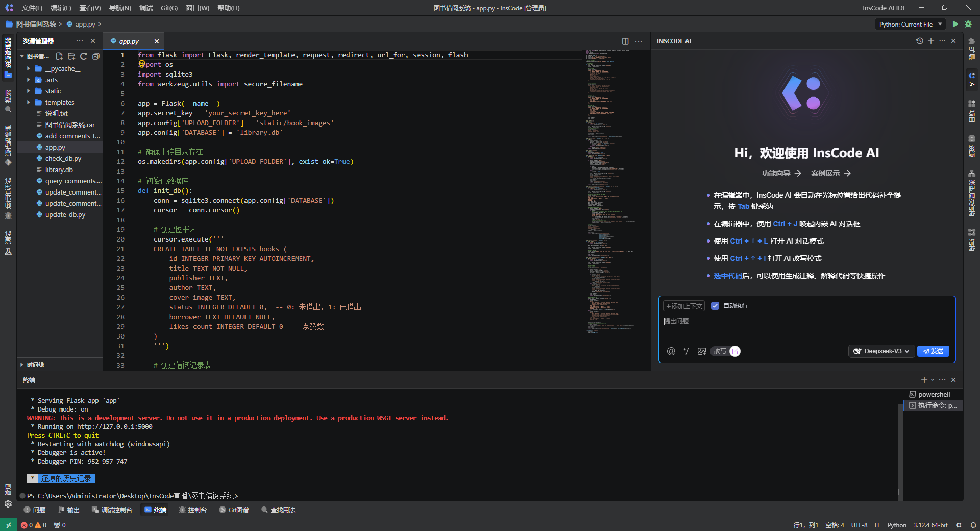
Task: Attach an image to the AI prompt
Action: (702, 351)
